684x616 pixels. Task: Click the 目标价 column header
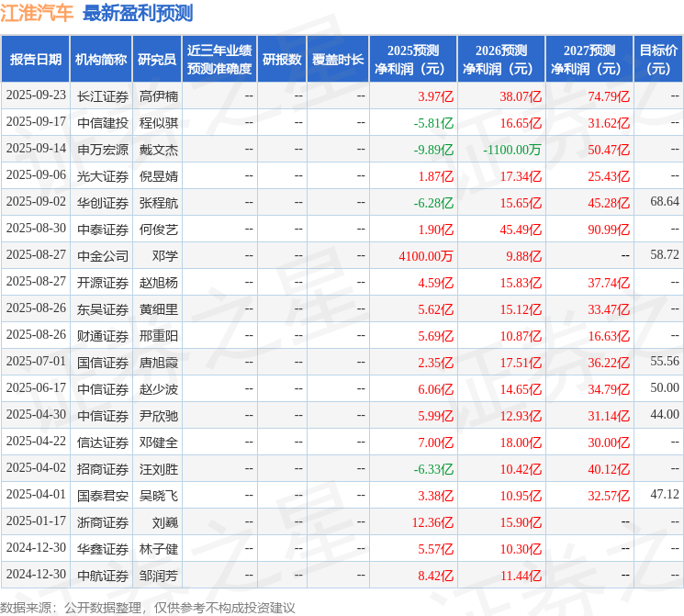(658, 60)
